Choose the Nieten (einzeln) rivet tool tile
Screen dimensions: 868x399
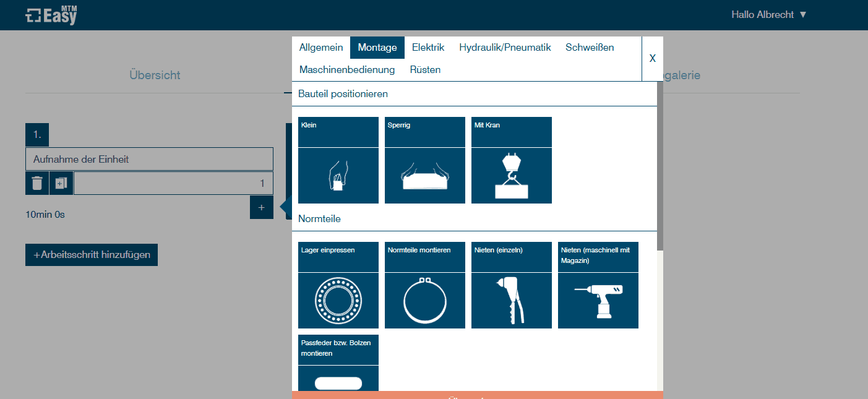pyautogui.click(x=511, y=285)
